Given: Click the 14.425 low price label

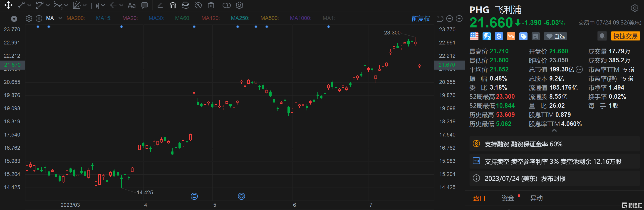Looking at the screenshot, I should point(145,193).
